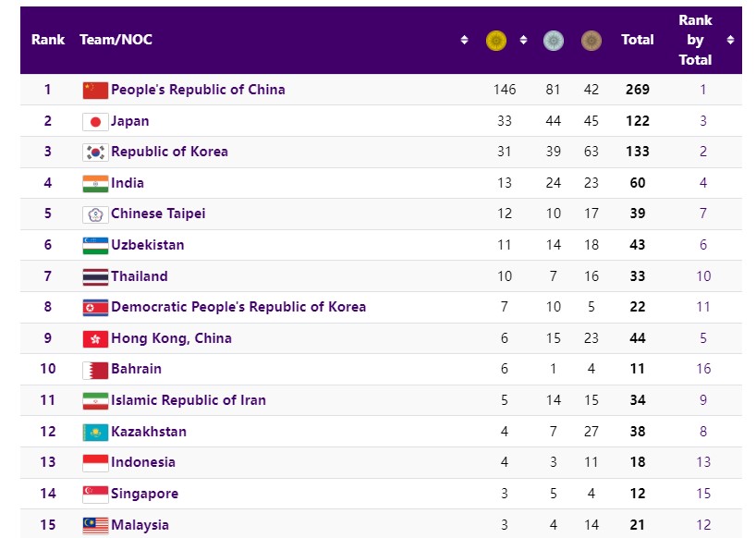Open Democratic People's Republic of Korea link
756x538 pixels.
(238, 307)
